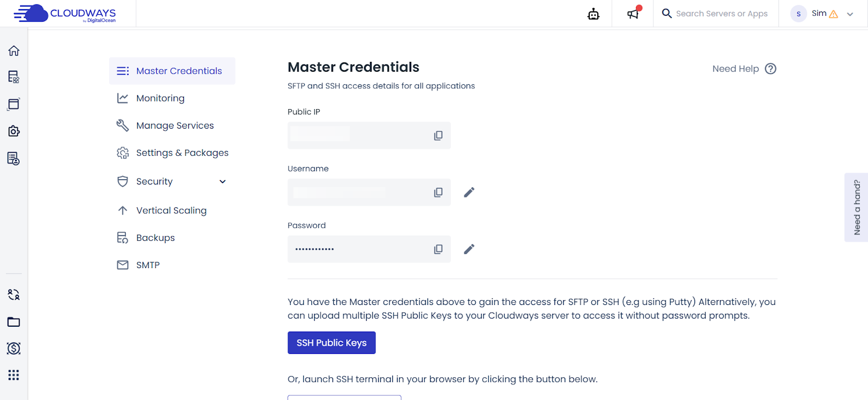Open Manage Services section
The image size is (868, 400).
pyautogui.click(x=175, y=125)
